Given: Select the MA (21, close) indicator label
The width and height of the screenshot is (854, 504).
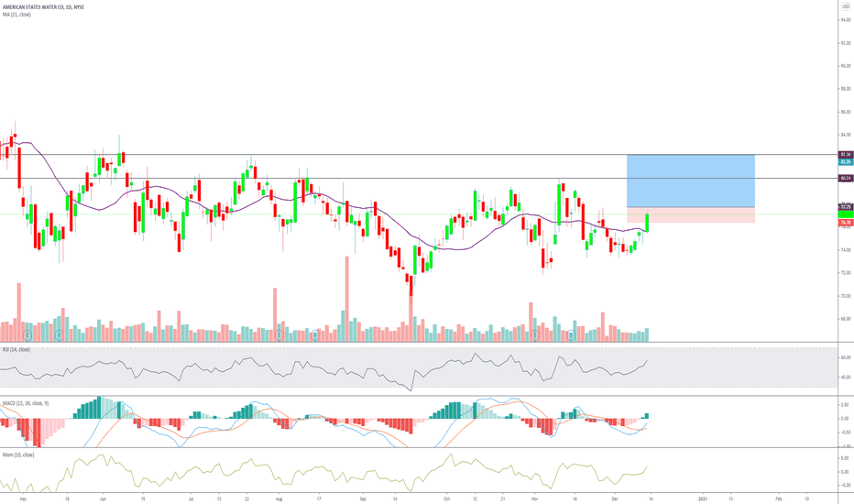Looking at the screenshot, I should (16, 15).
